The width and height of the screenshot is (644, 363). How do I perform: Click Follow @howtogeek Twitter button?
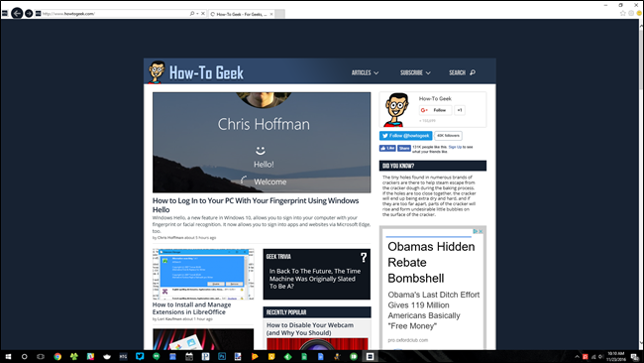(406, 136)
